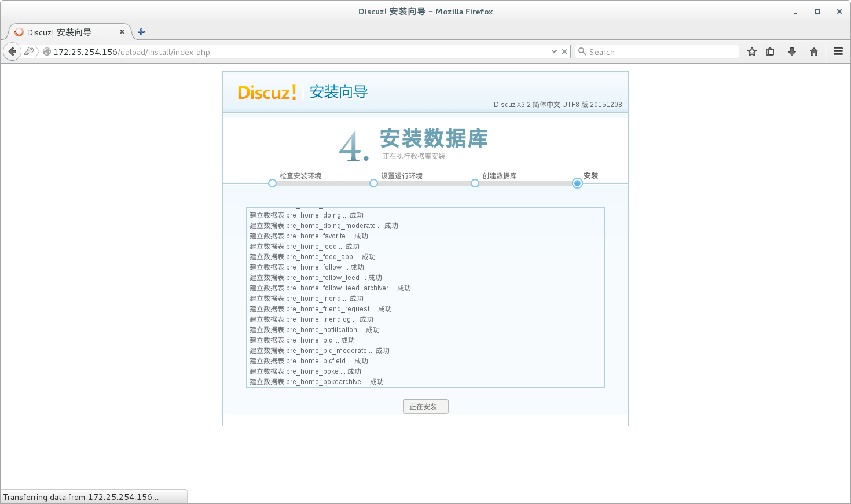851x504 pixels.
Task: Click log line pre_home_notification
Action: pyautogui.click(x=315, y=330)
